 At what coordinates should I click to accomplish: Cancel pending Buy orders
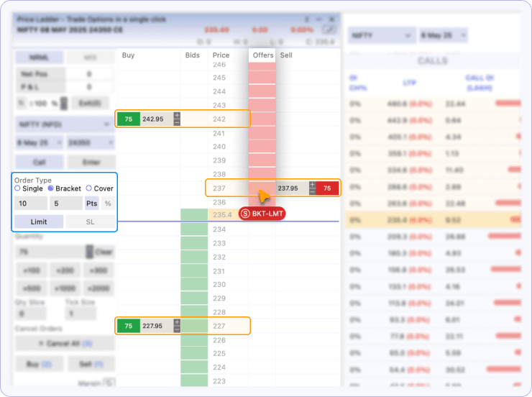[40, 364]
